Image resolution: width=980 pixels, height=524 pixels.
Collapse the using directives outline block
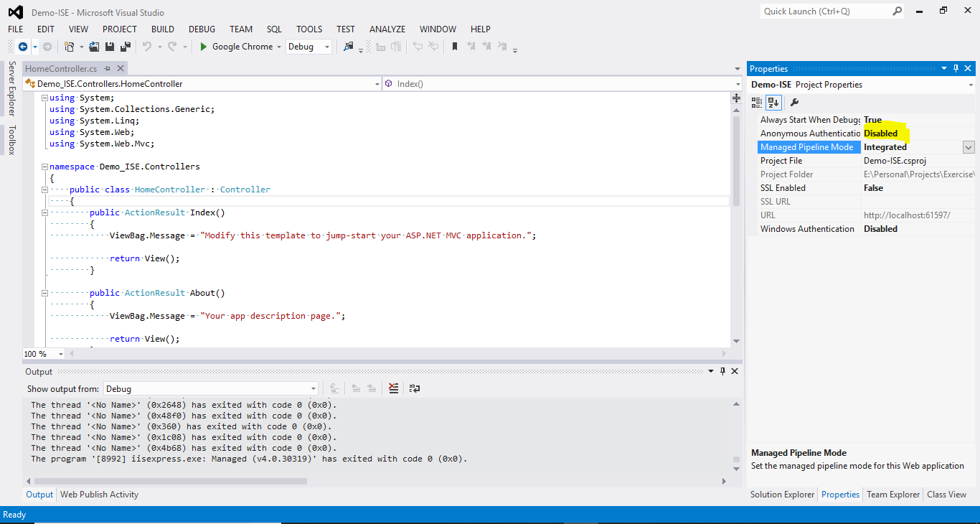[44, 98]
